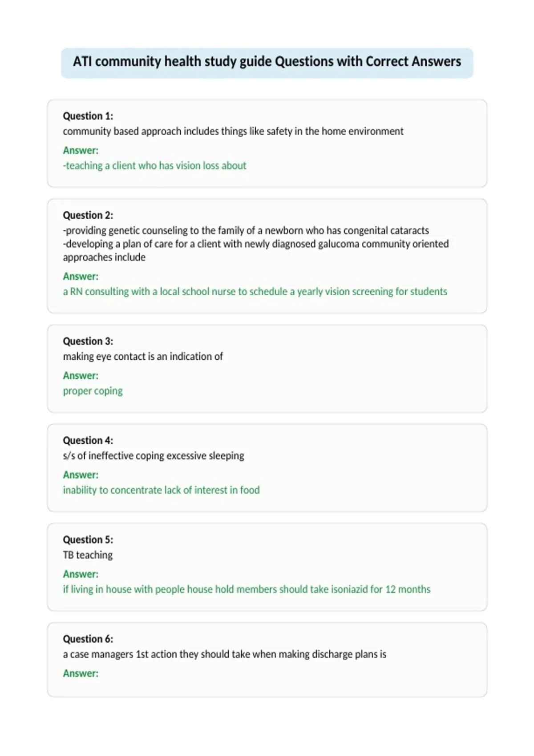Click the Question 6 heading

pyautogui.click(x=88, y=639)
